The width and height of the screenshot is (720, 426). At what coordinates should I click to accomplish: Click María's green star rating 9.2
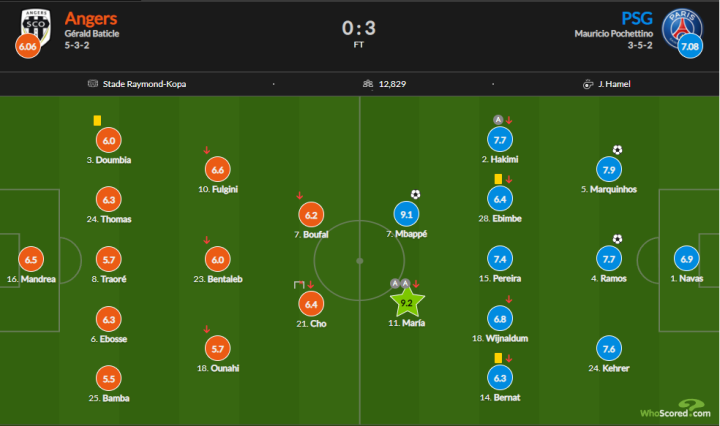(407, 302)
